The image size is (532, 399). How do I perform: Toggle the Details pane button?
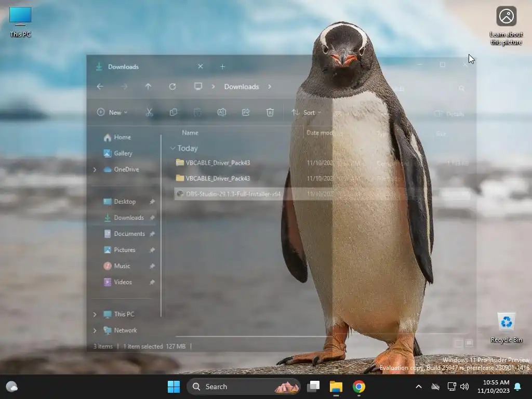pos(449,114)
